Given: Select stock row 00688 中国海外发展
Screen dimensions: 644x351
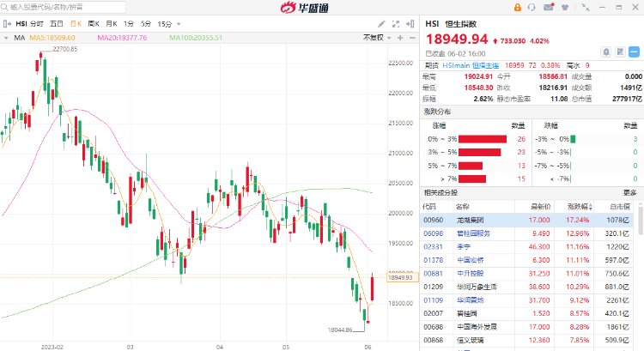Looking at the screenshot, I should point(526,327).
